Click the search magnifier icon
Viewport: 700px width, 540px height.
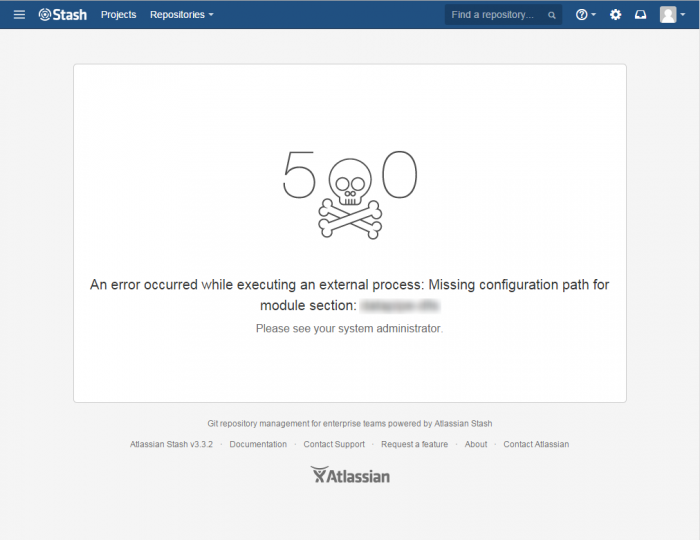click(552, 15)
